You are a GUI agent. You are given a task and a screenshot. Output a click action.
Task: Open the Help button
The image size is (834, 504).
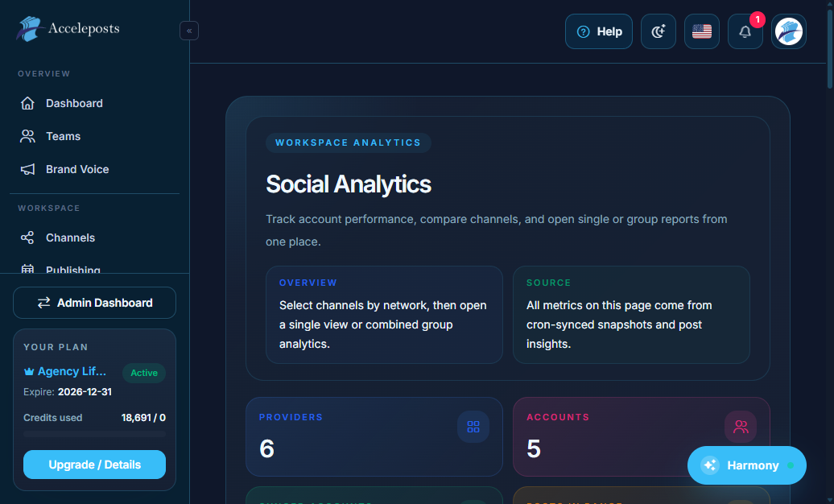[x=599, y=31]
